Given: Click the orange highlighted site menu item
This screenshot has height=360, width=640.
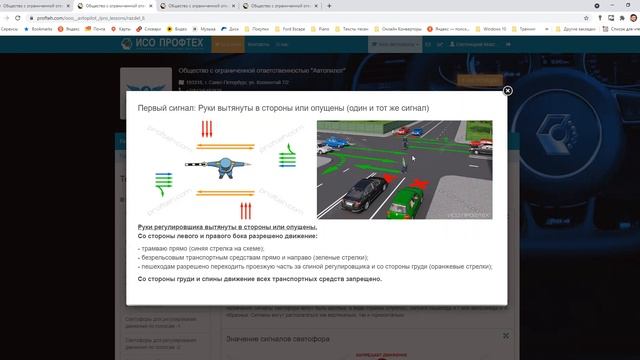Looking at the screenshot, I should (228, 44).
